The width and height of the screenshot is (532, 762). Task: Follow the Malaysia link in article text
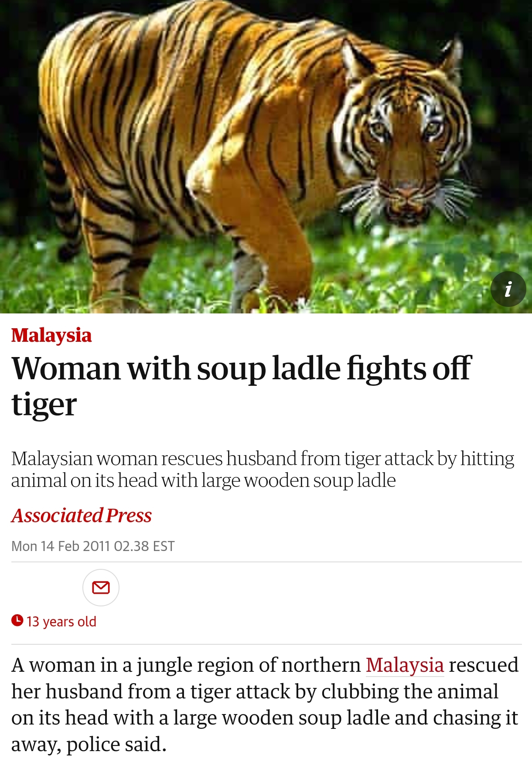click(405, 665)
